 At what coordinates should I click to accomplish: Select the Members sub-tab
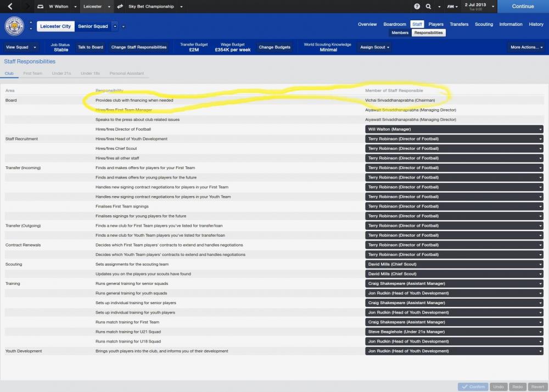(400, 33)
